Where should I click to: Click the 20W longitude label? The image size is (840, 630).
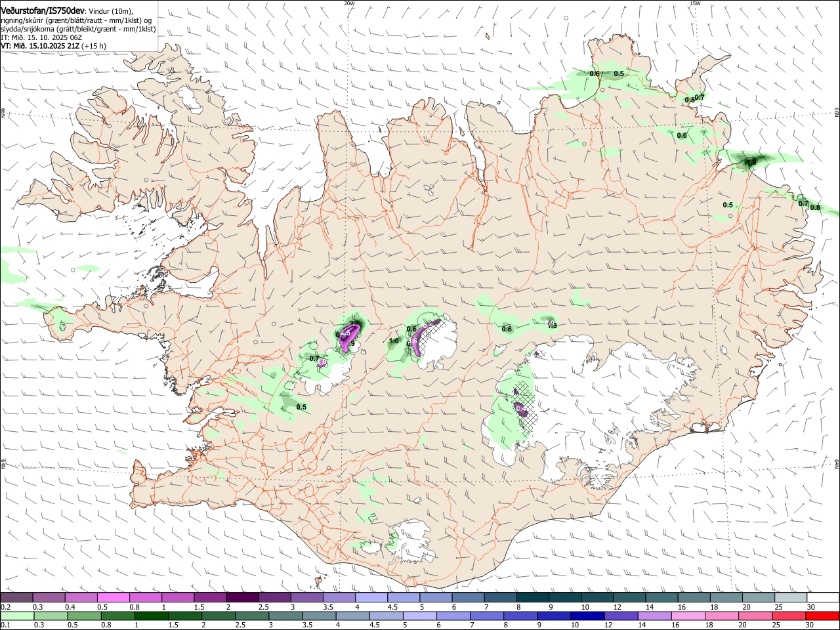click(349, 3)
